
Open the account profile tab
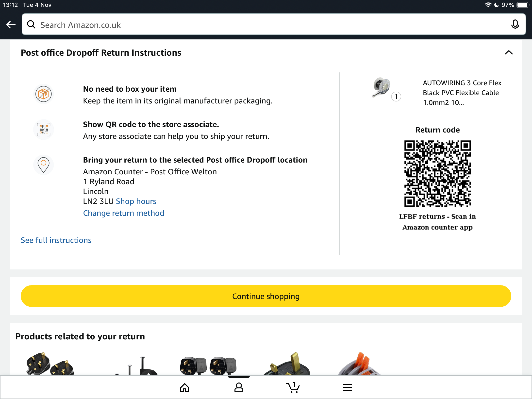point(239,387)
